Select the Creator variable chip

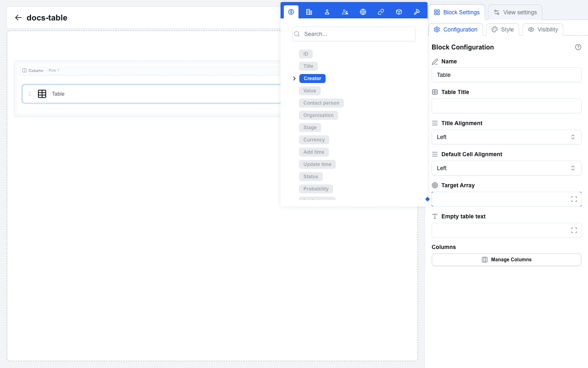pyautogui.click(x=312, y=79)
